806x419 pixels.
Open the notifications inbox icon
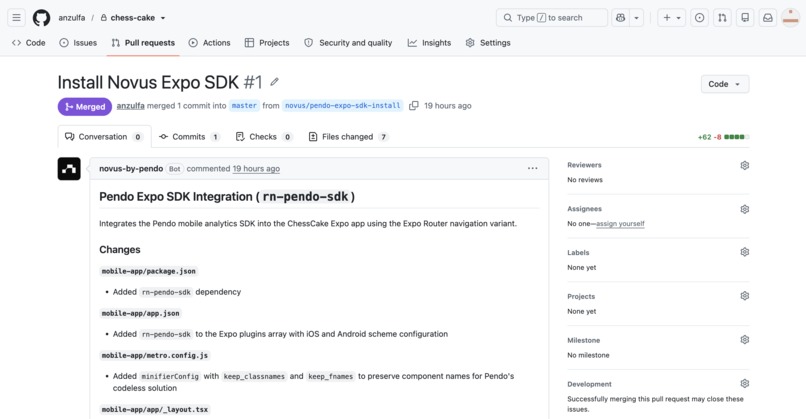pos(767,17)
